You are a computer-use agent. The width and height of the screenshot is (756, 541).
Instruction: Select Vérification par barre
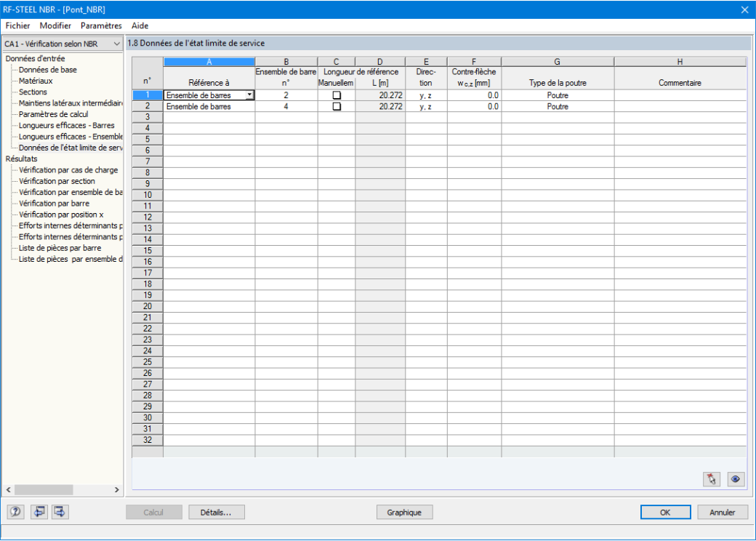point(54,203)
